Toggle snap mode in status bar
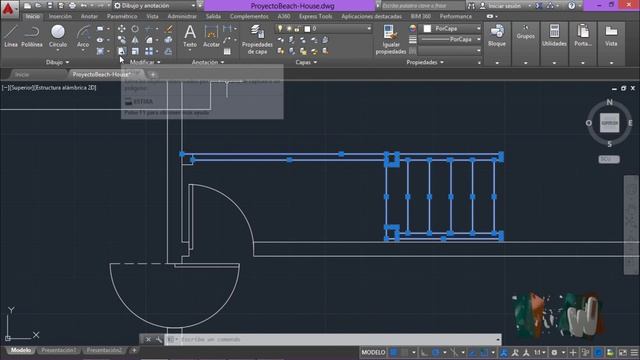This screenshot has width=640, height=360. [x=404, y=352]
